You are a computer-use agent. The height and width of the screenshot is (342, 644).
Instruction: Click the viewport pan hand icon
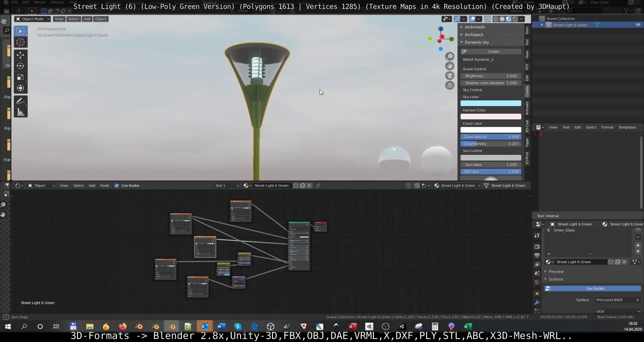tap(450, 66)
